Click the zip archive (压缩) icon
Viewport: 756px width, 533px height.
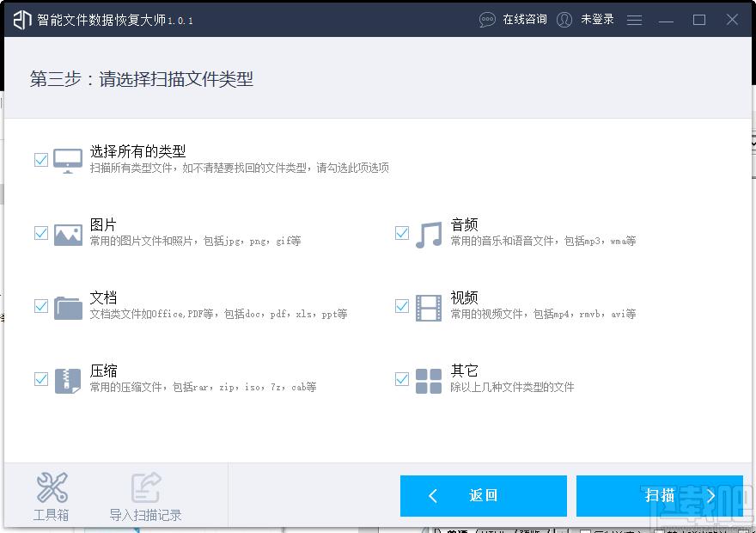click(x=68, y=380)
